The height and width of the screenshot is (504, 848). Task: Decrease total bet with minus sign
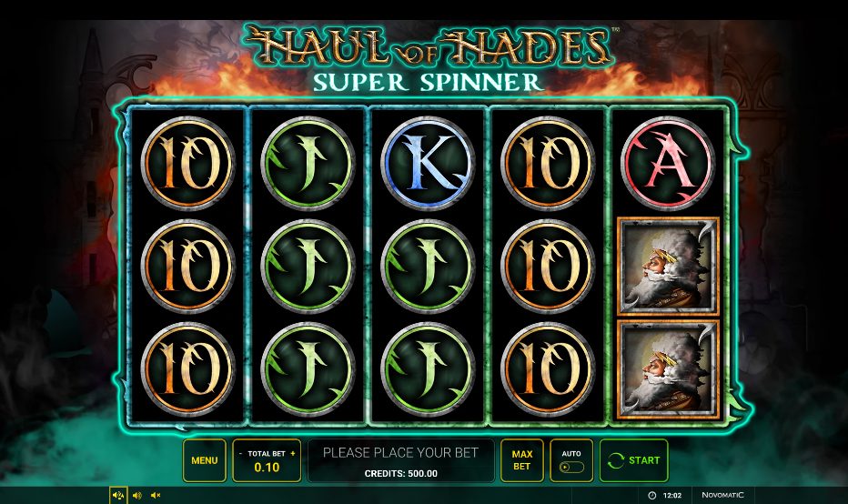241,454
